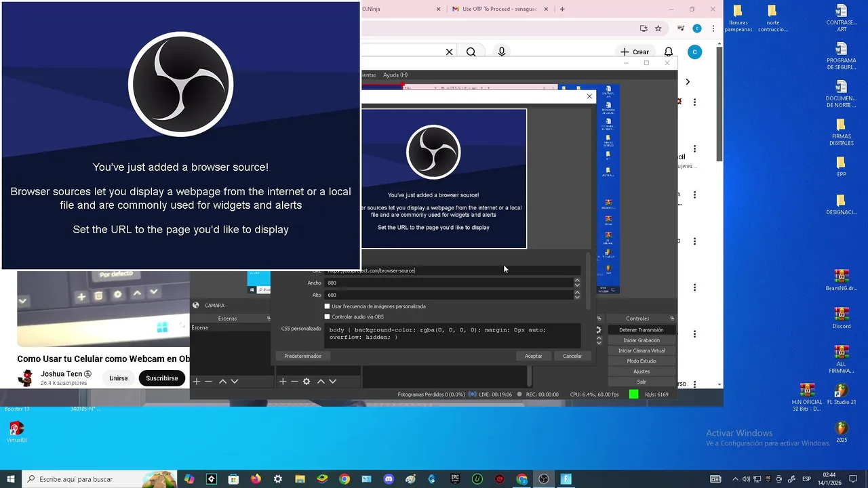Enable Controlar audio vía OBS checkbox

click(x=327, y=317)
